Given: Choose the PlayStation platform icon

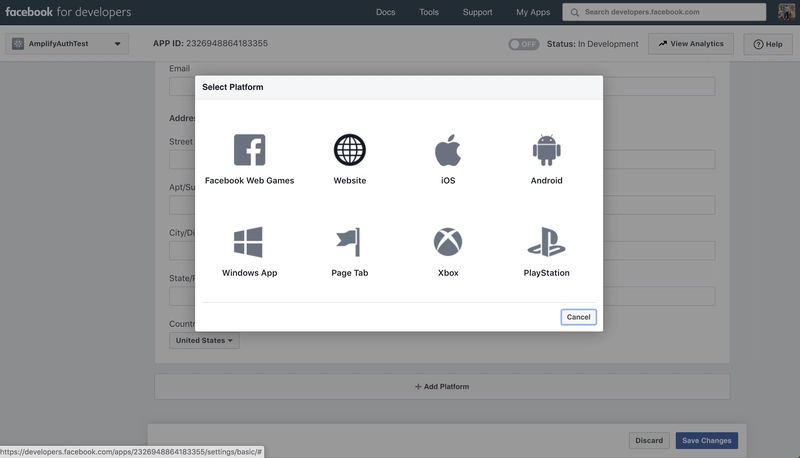Looking at the screenshot, I should click(x=546, y=242).
